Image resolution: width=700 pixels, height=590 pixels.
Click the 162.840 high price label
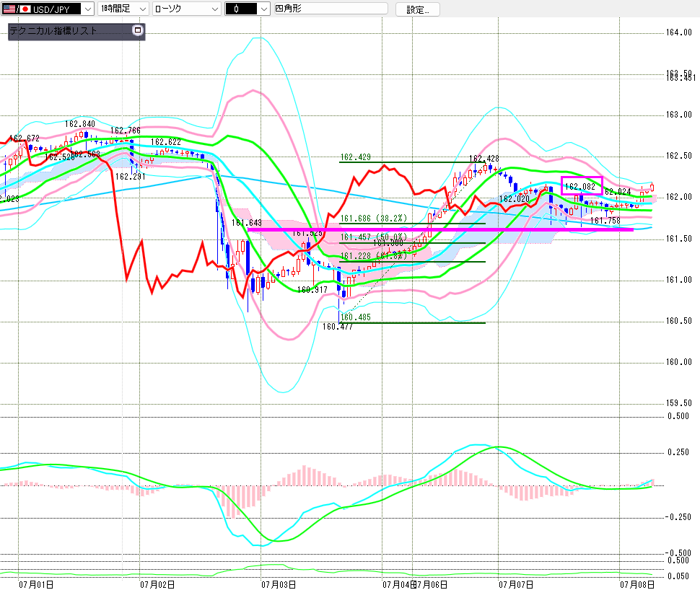(80, 123)
